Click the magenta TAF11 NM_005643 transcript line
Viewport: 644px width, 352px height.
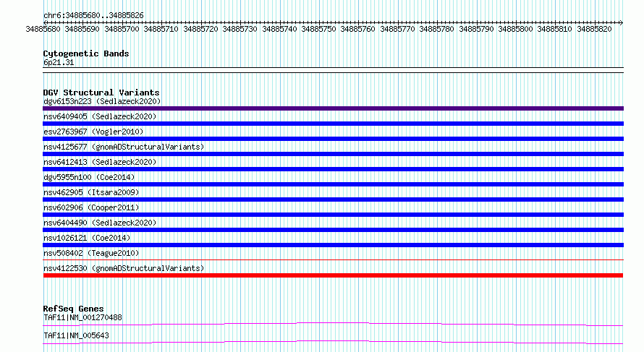[x=333, y=342]
